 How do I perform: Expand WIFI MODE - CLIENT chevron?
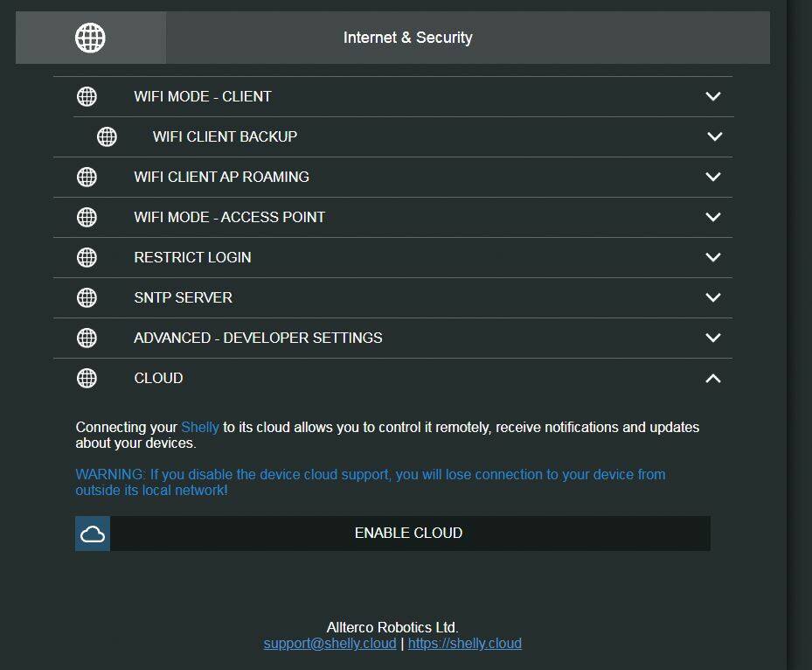(713, 96)
